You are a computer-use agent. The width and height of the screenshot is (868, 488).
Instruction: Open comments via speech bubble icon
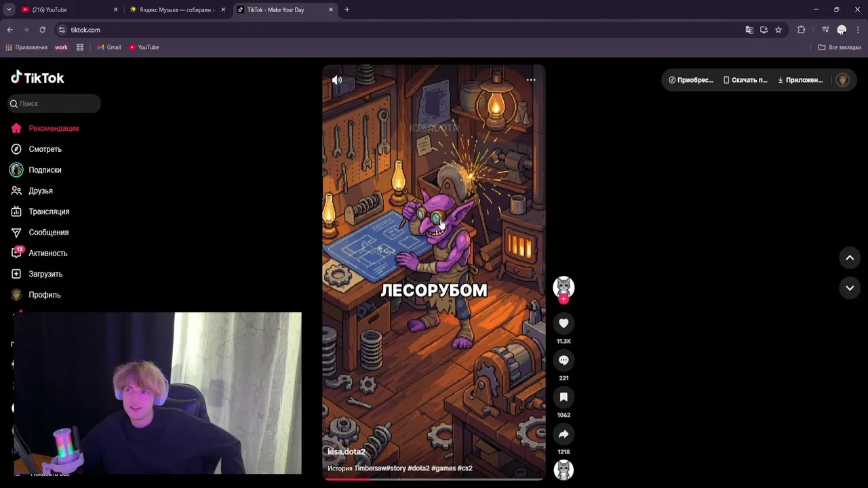click(564, 361)
